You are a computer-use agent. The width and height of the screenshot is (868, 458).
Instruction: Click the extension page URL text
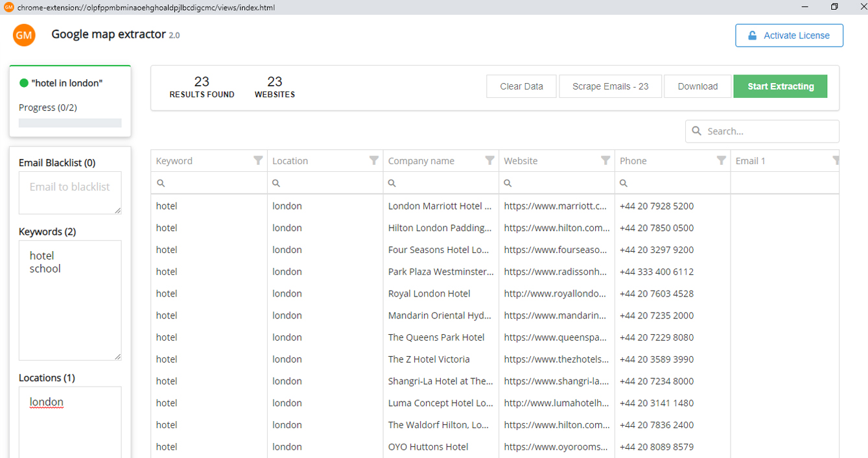tap(147, 7)
